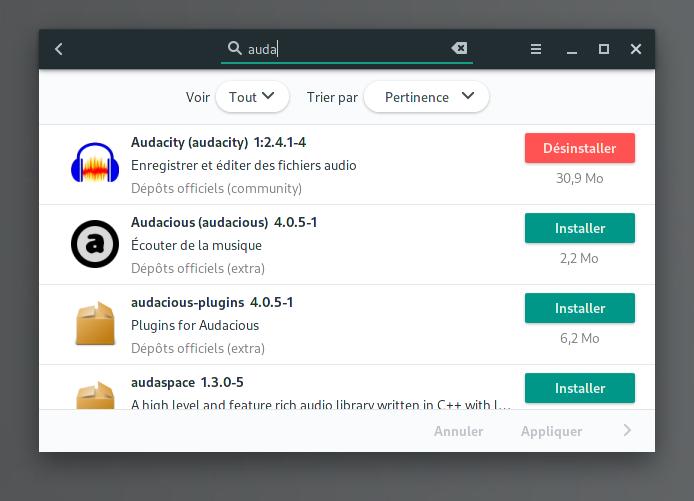Click Désinstaller for Audacity

[580, 148]
